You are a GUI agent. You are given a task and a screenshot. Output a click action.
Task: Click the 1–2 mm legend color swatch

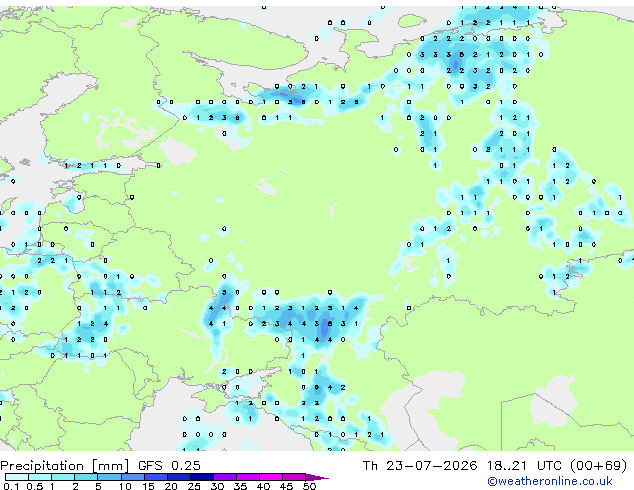tap(63, 477)
